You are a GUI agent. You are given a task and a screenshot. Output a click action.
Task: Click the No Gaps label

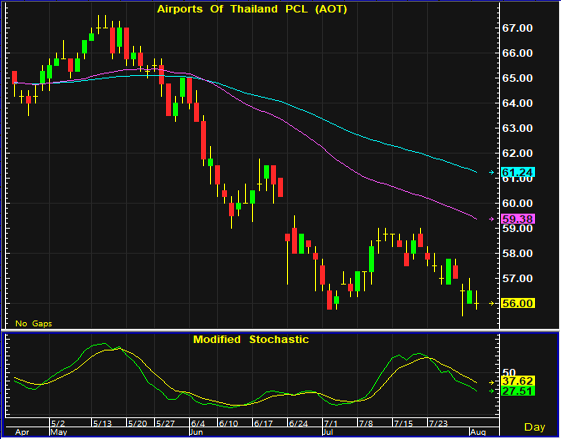(x=34, y=324)
